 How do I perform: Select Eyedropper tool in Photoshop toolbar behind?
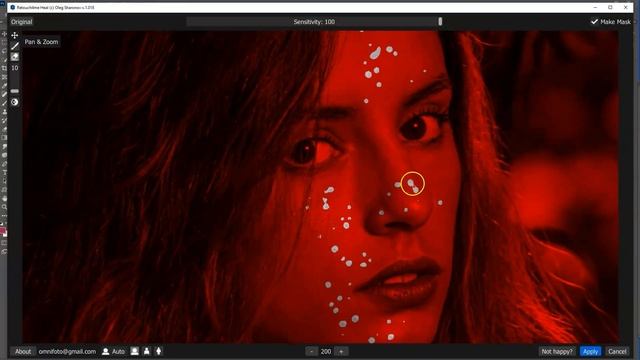pos(4,86)
